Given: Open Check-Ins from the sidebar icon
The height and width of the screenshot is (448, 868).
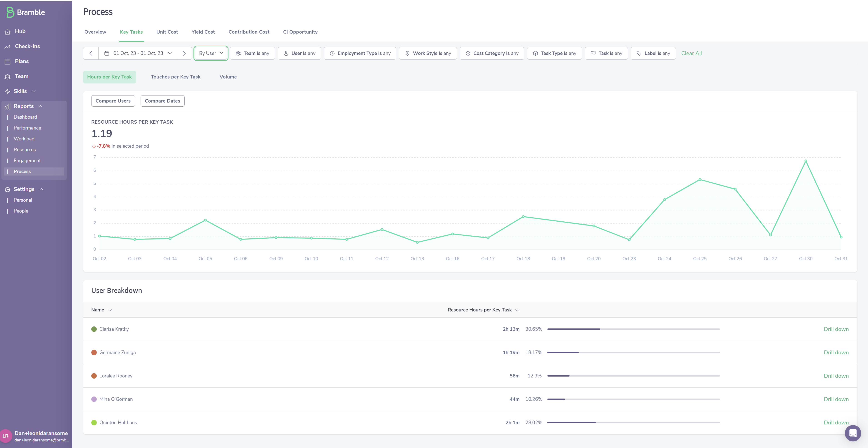Looking at the screenshot, I should (x=7, y=47).
